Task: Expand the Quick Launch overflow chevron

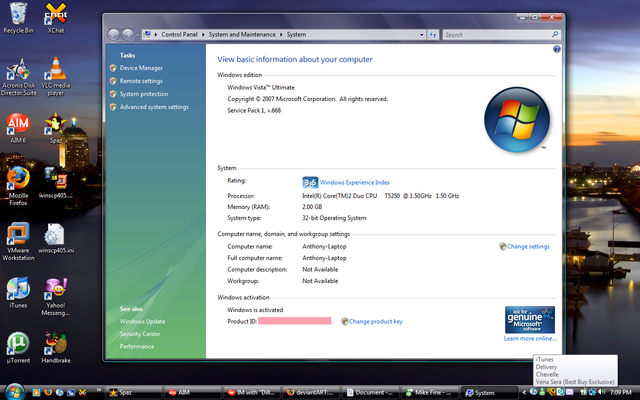Action: tap(98, 390)
